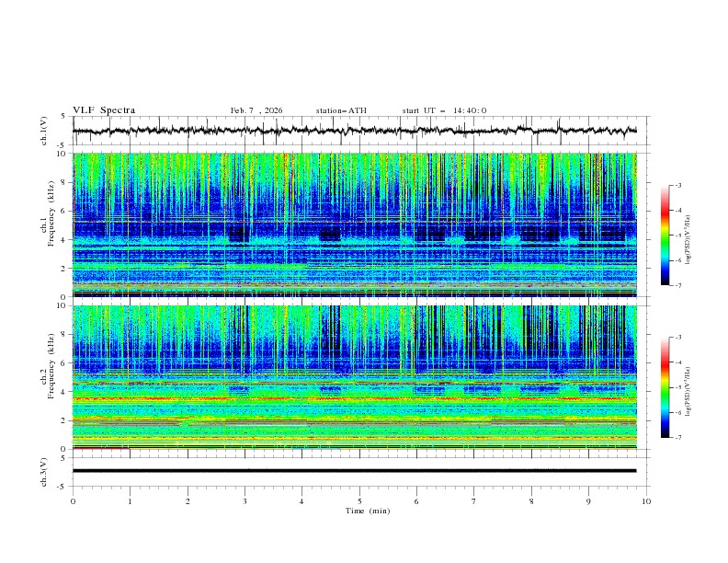Click the "4" kHz tick of ch.1 spectrogram
This screenshot has width=728, height=563.
[64, 240]
